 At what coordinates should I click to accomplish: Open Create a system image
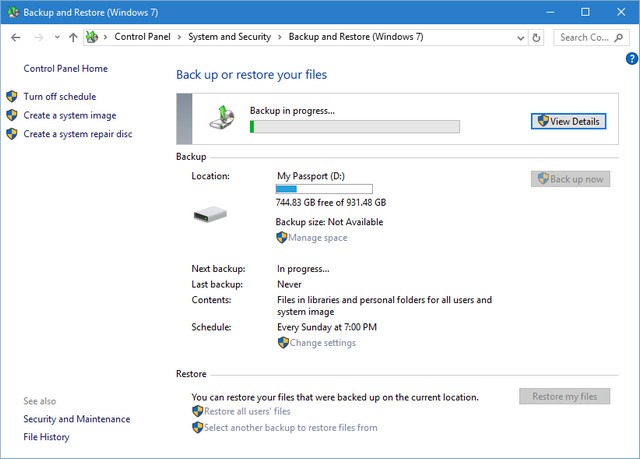(70, 115)
